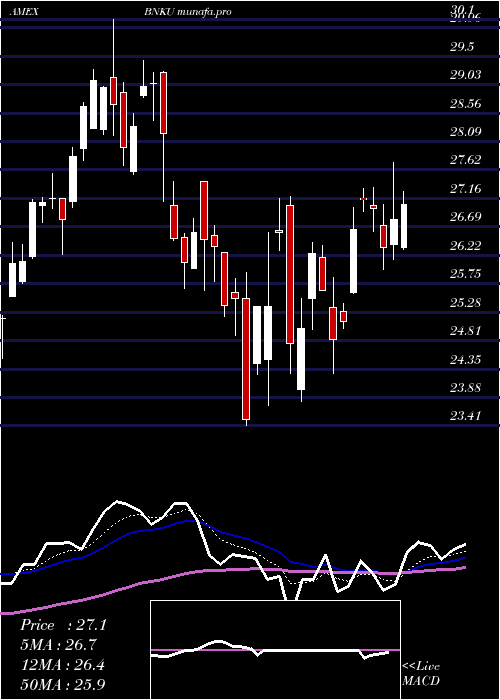Click the 28.09 price axis label
Image resolution: width=500 pixels, height=700 pixels.
[465, 132]
